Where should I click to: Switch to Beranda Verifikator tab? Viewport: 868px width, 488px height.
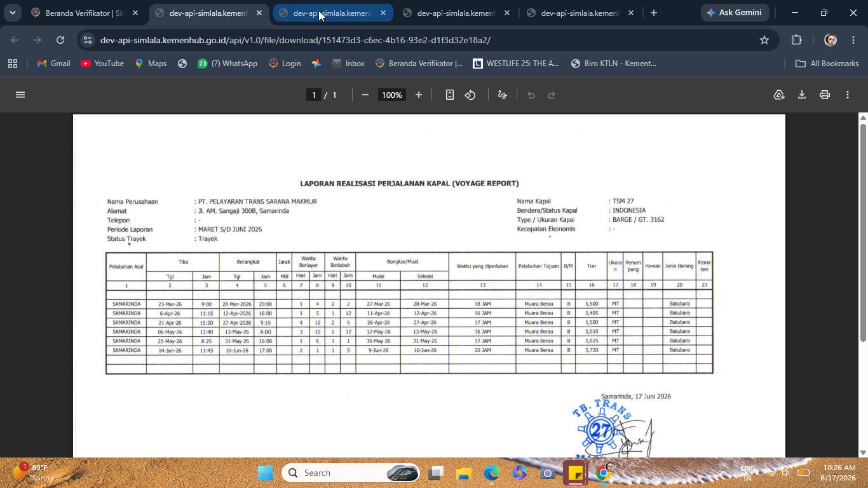point(85,13)
